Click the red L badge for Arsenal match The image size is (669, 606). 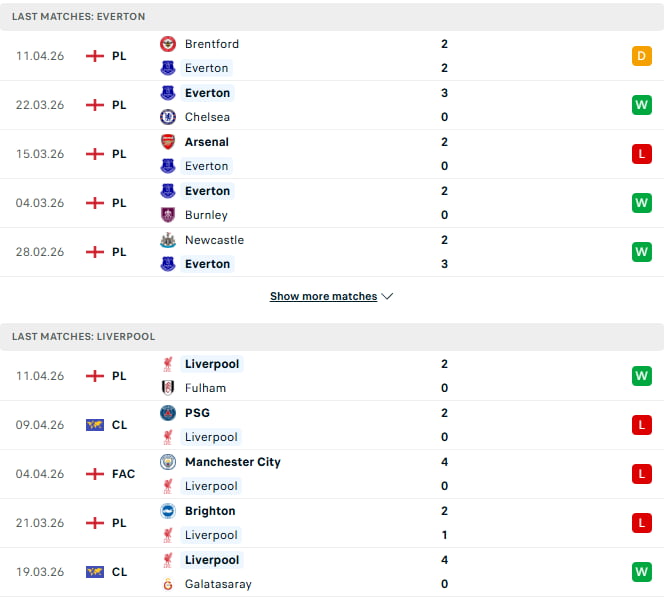point(641,154)
